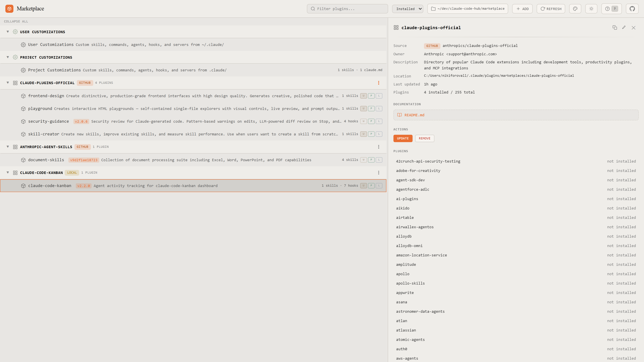This screenshot has height=362, width=644.
Task: Select the User Customizations row
Action: (193, 45)
